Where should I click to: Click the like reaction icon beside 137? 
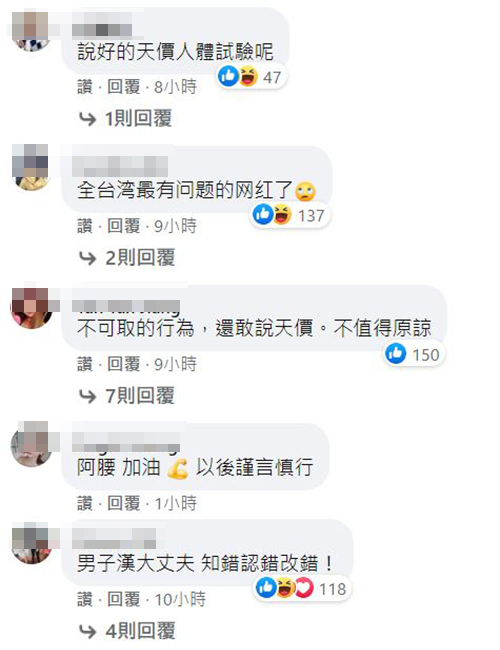click(x=263, y=214)
